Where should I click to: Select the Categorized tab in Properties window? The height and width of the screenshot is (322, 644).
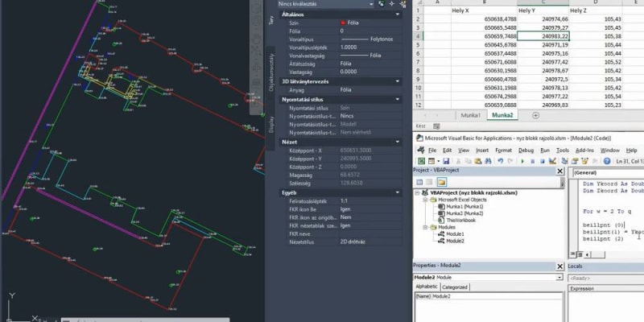454,287
